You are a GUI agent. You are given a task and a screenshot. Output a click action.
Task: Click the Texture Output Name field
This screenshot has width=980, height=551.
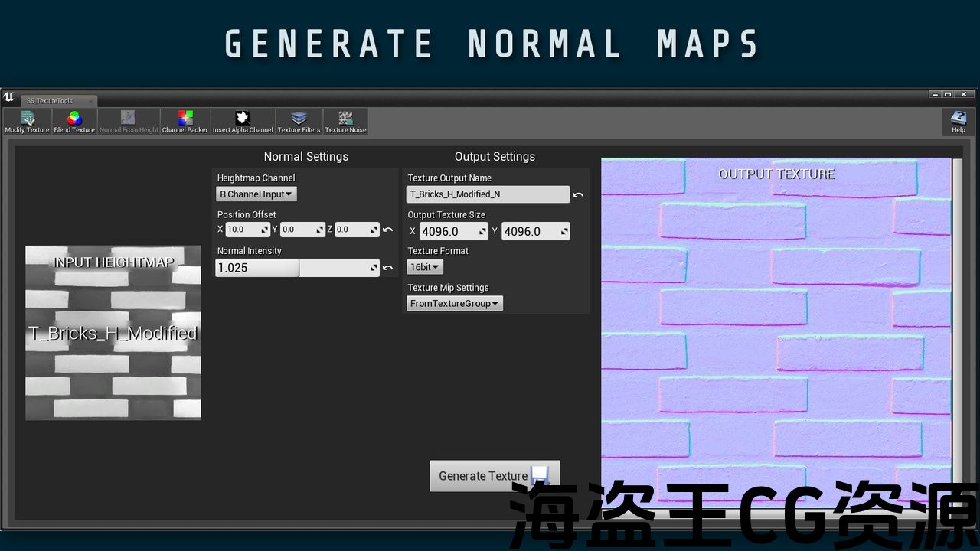[488, 194]
